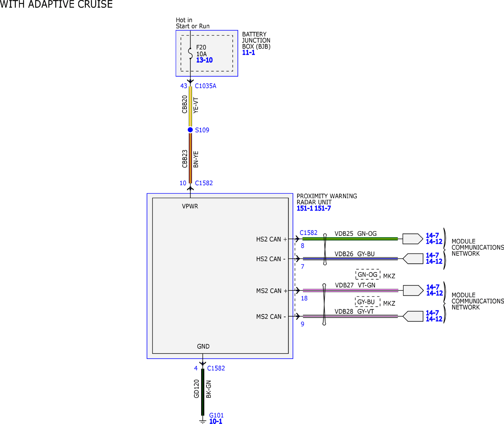Image resolution: width=504 pixels, height=424 pixels.
Task: Click pin number 9 at MS2 CAN -
Action: click(303, 324)
